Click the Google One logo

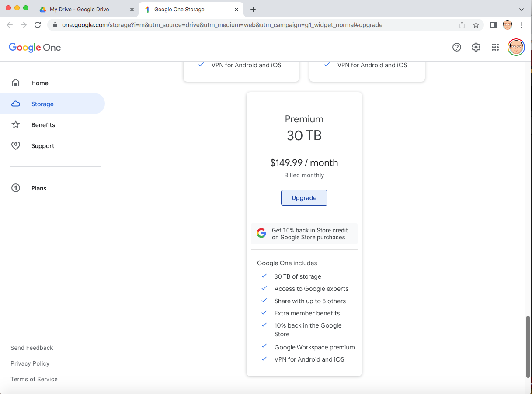point(35,48)
